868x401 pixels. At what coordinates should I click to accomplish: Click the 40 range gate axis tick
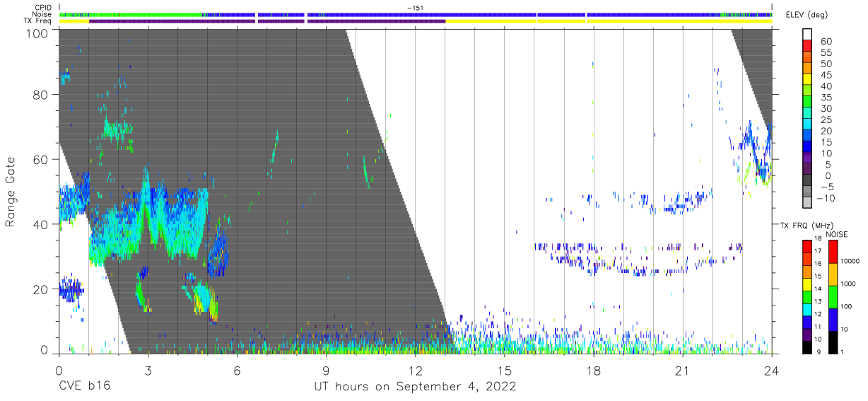42,224
